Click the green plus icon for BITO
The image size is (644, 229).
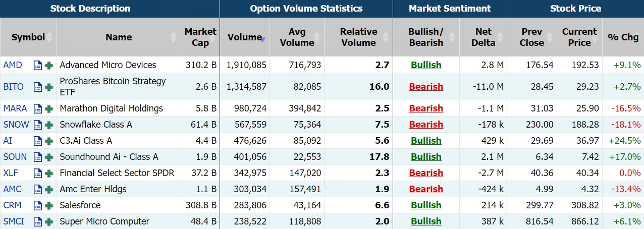[x=49, y=87]
